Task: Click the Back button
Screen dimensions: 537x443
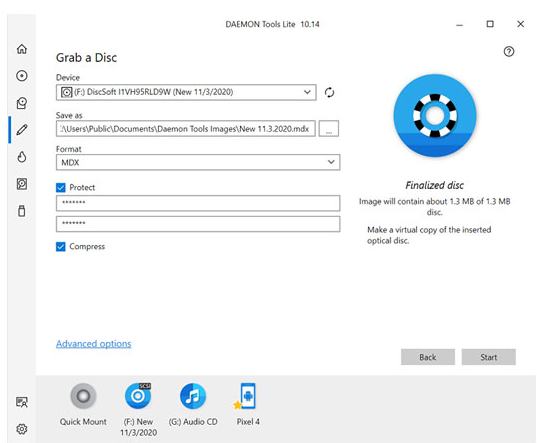Action: pos(428,357)
